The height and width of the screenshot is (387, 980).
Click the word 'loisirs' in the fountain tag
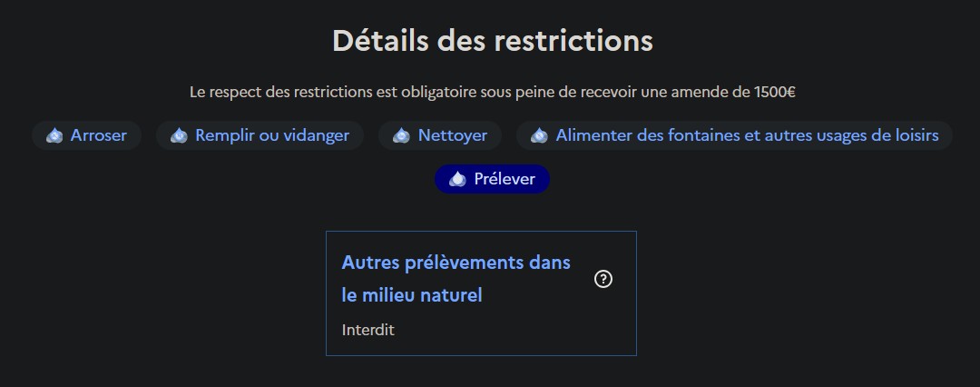[914, 136]
